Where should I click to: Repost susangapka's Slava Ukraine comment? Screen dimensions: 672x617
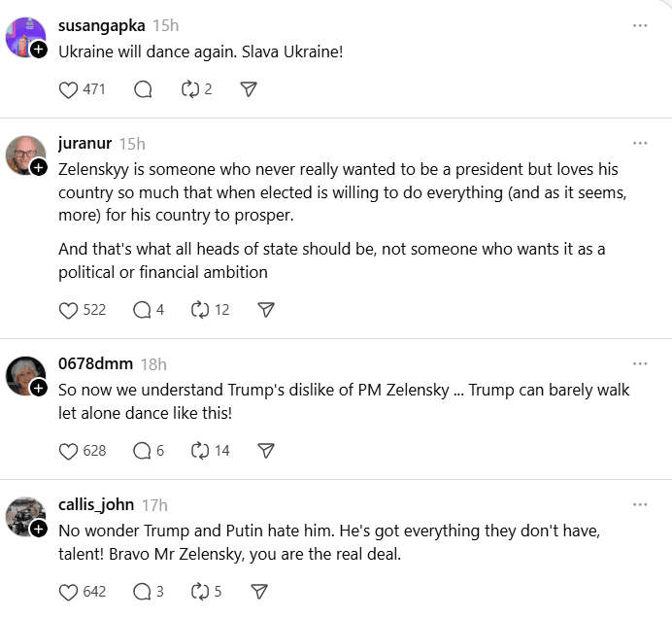coord(190,89)
